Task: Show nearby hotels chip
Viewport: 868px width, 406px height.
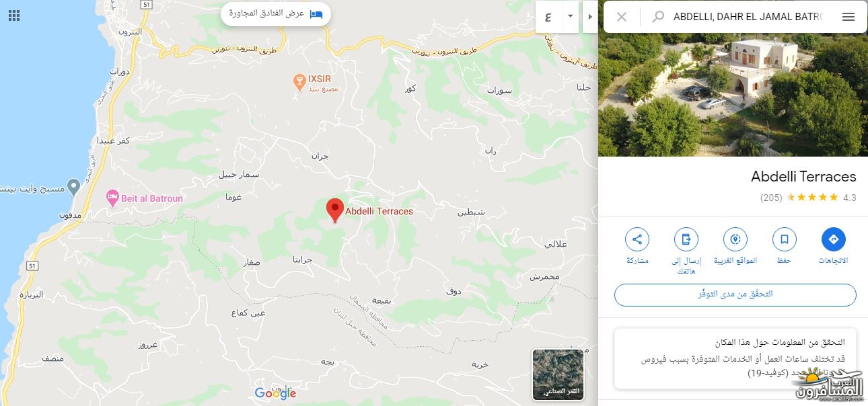Action: coord(276,13)
